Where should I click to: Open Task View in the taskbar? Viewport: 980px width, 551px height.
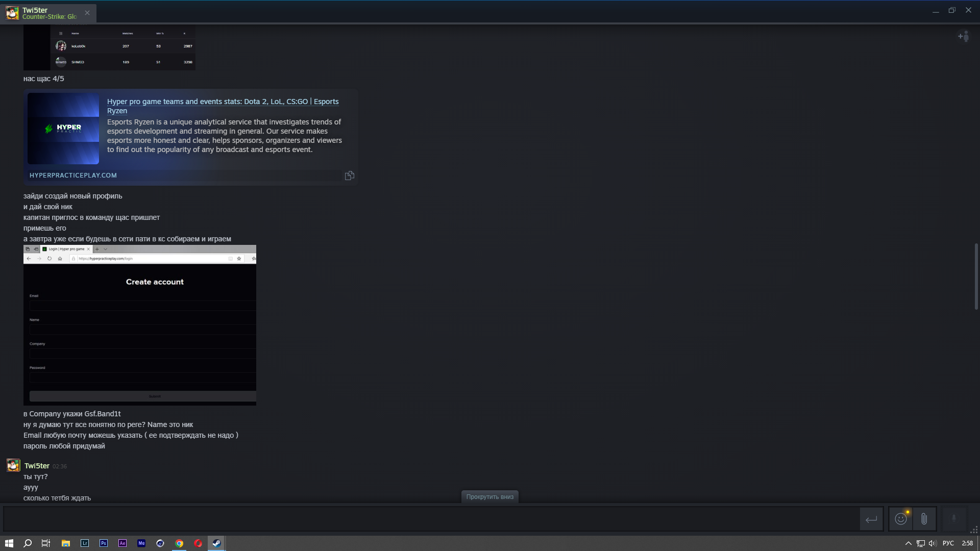(x=46, y=543)
